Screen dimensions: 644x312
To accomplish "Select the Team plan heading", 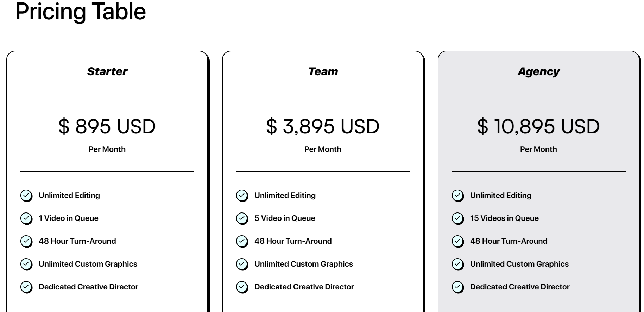I will [x=323, y=71].
